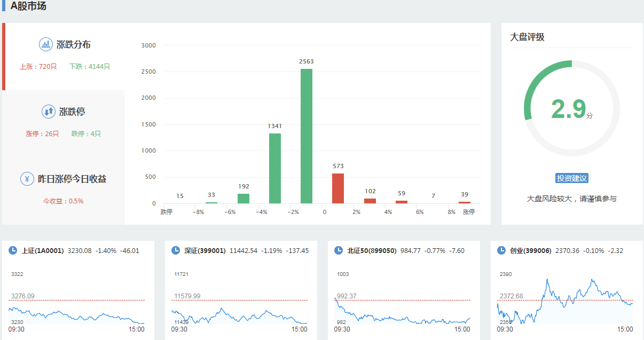Click the bar chart icon beside 涨跌分布
This screenshot has width=644, height=340.
click(x=46, y=44)
